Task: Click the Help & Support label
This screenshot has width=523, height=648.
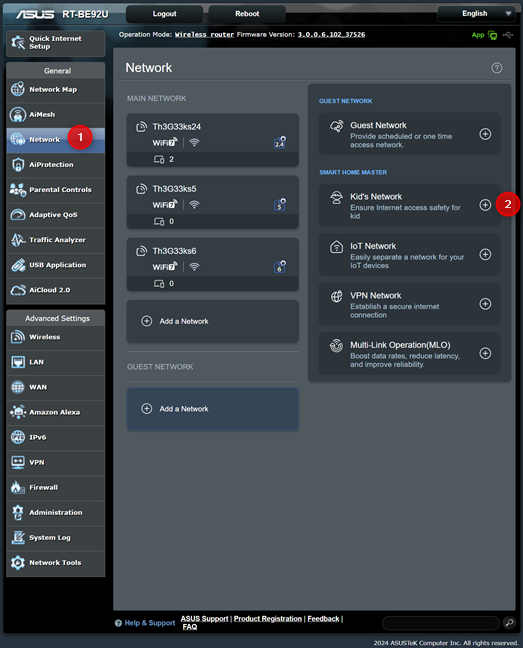Action: (150, 623)
